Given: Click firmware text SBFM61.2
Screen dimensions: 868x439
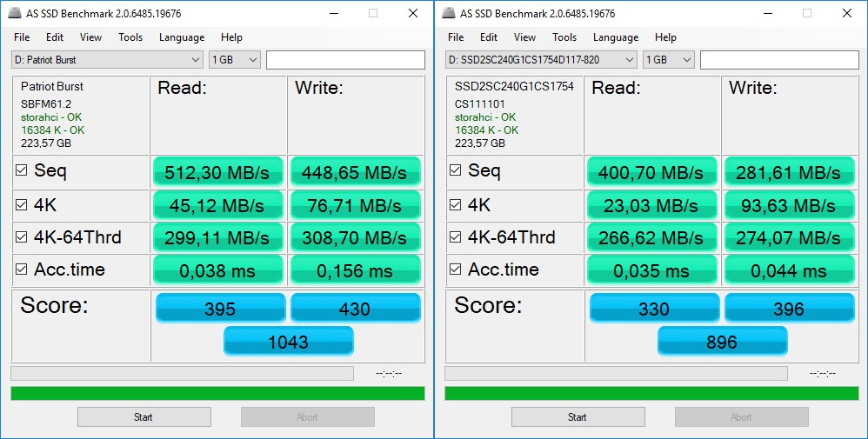Looking at the screenshot, I should 46,104.
